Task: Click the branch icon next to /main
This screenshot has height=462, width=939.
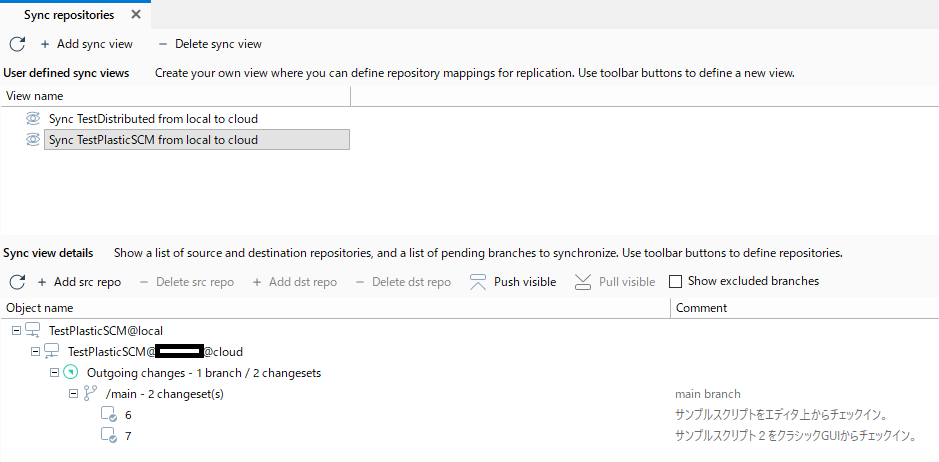Action: coord(90,394)
